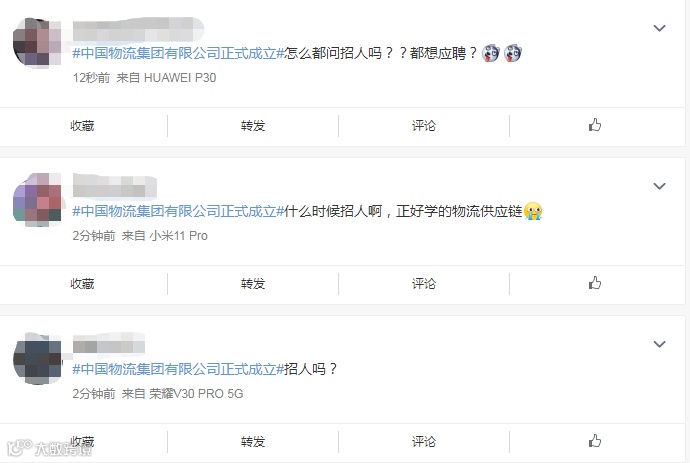Like the 荣耀V30 PRO 5G post
This screenshot has height=463, width=690.
click(595, 441)
